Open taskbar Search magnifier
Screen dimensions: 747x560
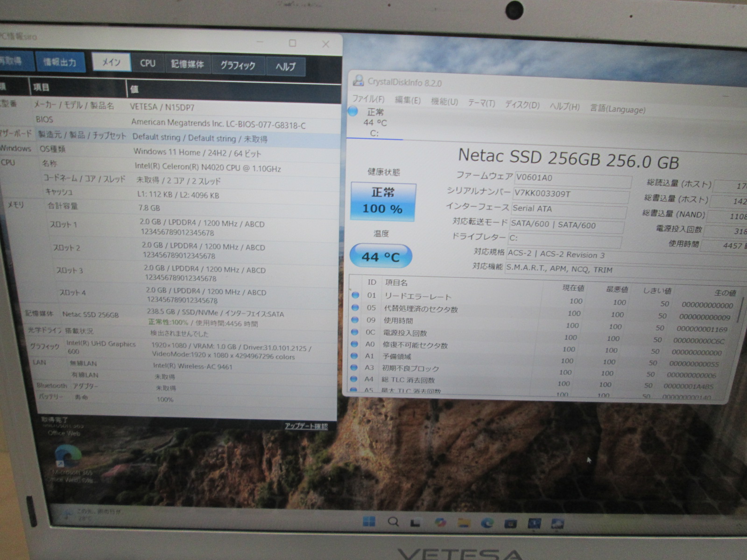(x=393, y=521)
